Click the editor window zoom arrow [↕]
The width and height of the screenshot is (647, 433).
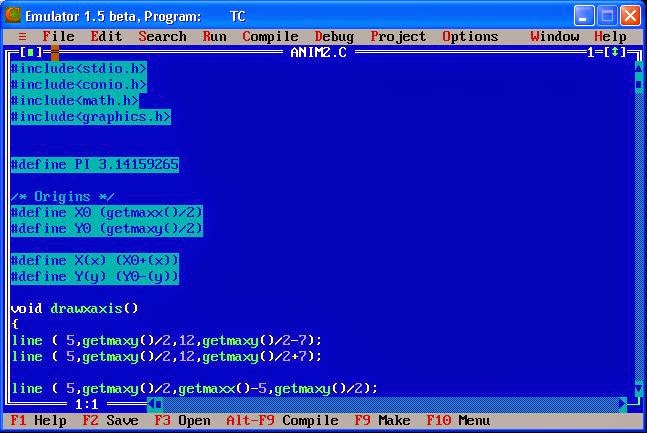(x=615, y=52)
